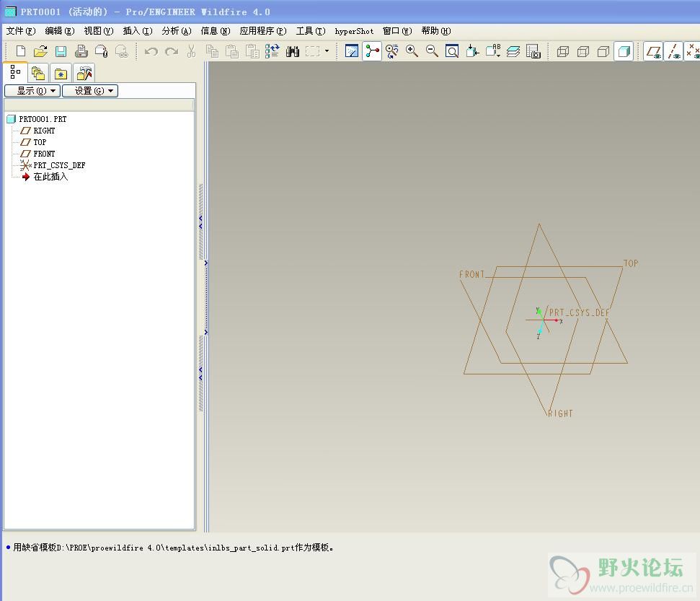Select the Model Tree navigator tab
Viewport: 700px width, 601px height.
pos(15,72)
